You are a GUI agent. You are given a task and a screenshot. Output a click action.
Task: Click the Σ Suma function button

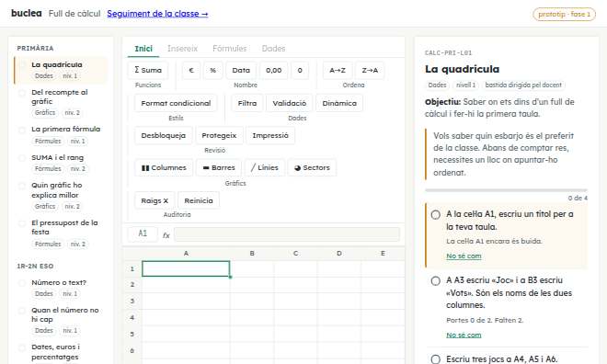[x=148, y=70]
